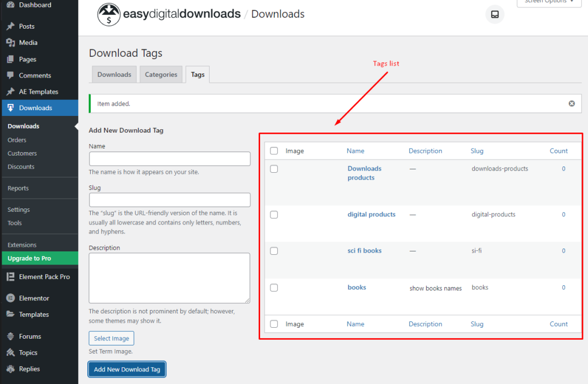Image resolution: width=588 pixels, height=384 pixels.
Task: Switch to the Categories tab
Action: 161,75
